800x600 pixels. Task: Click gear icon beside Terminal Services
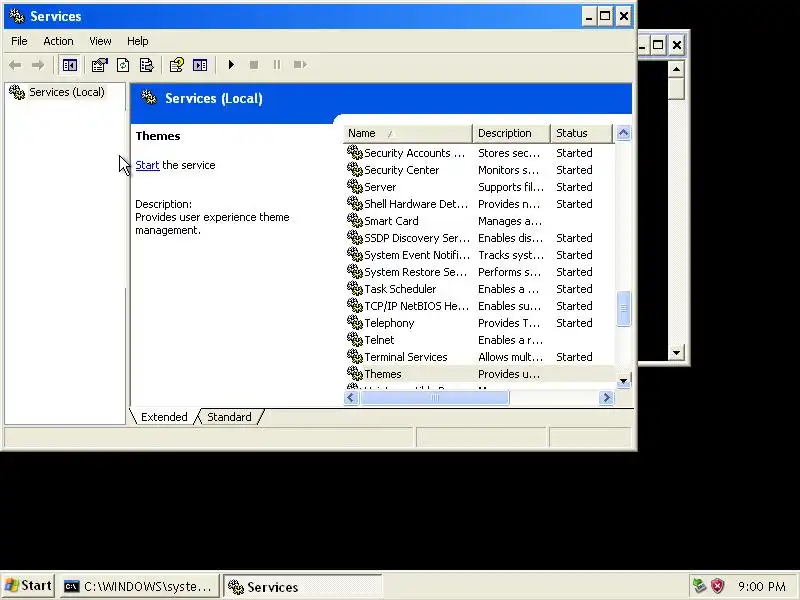click(355, 356)
